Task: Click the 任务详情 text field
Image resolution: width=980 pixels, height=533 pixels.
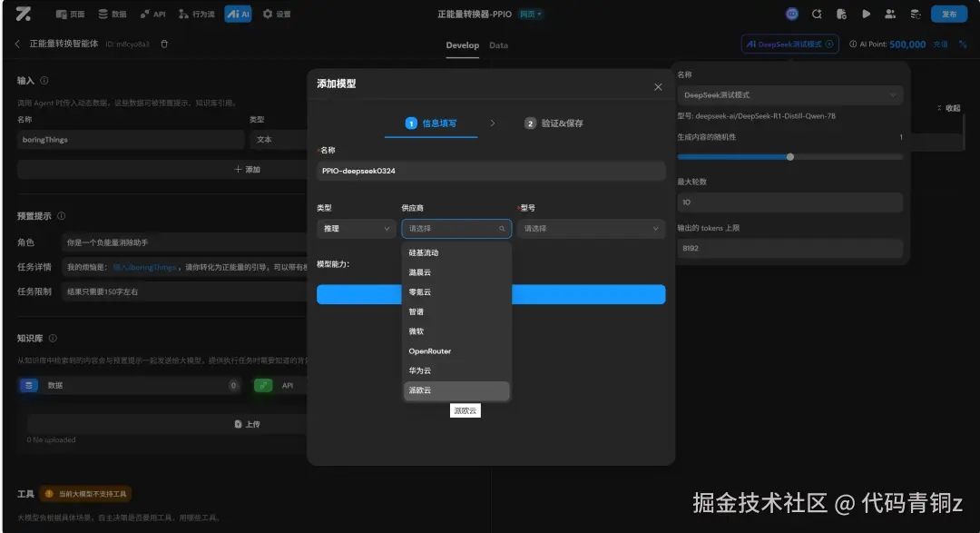Action: tap(184, 267)
